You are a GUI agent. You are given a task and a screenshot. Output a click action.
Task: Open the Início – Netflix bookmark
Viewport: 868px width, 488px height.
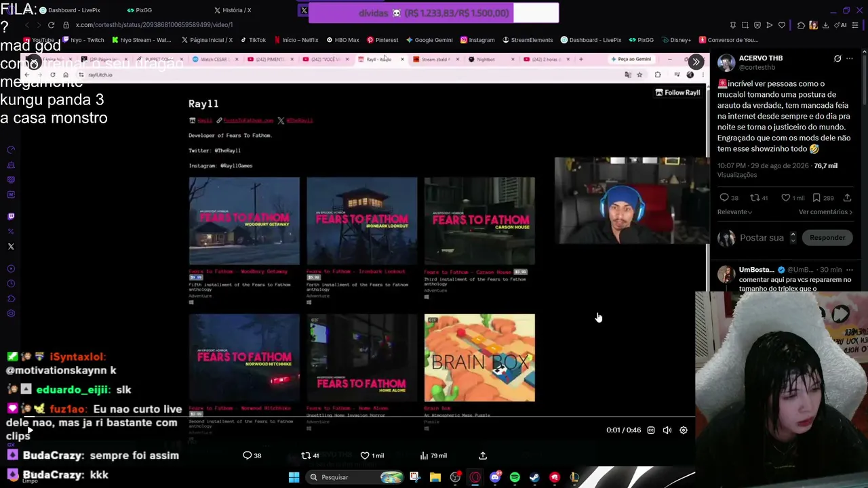[296, 40]
